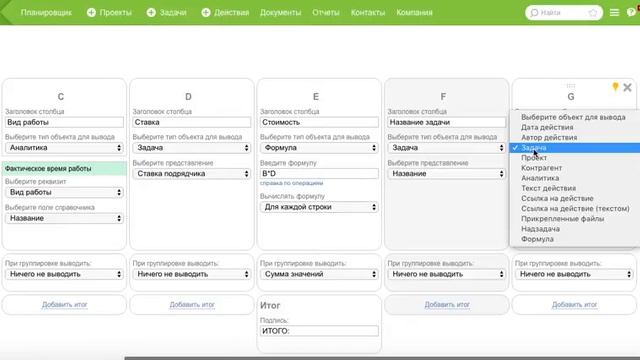Open the Сумма значений grouping dropdown
Image resolution: width=640 pixels, height=360 pixels.
click(x=319, y=274)
